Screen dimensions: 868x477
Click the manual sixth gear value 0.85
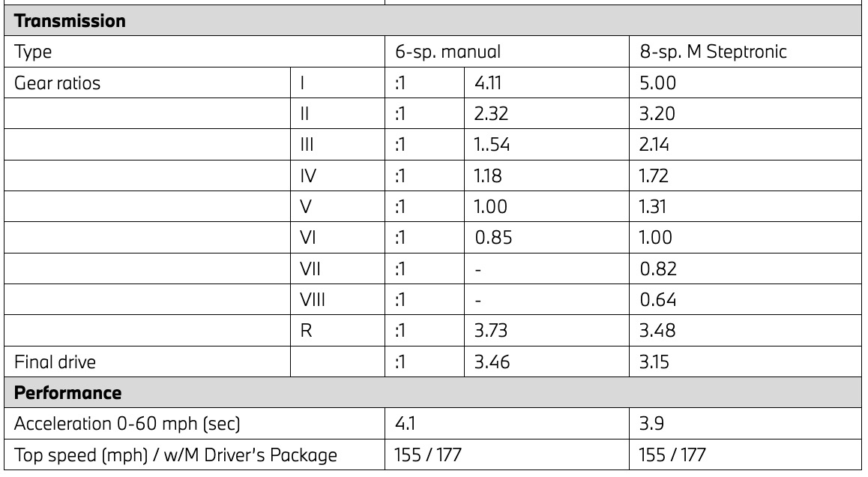click(x=491, y=238)
